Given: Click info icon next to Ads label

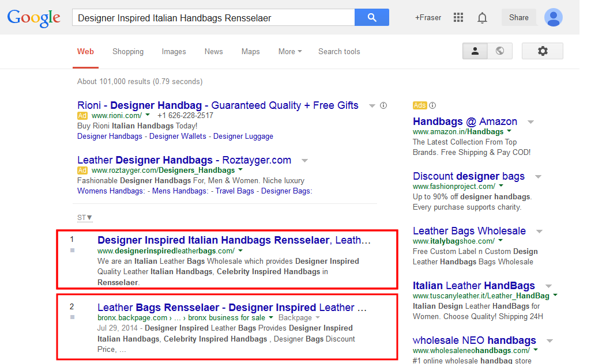Looking at the screenshot, I should click(x=432, y=105).
